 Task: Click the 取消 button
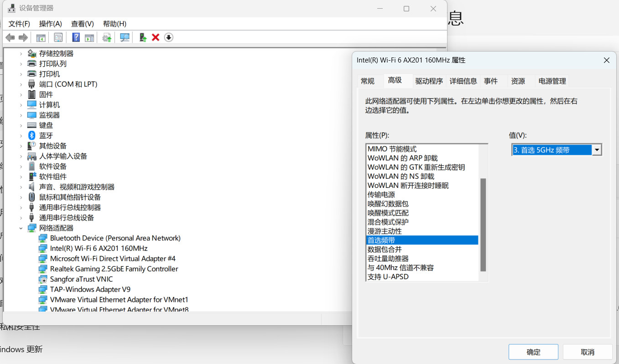coord(588,352)
